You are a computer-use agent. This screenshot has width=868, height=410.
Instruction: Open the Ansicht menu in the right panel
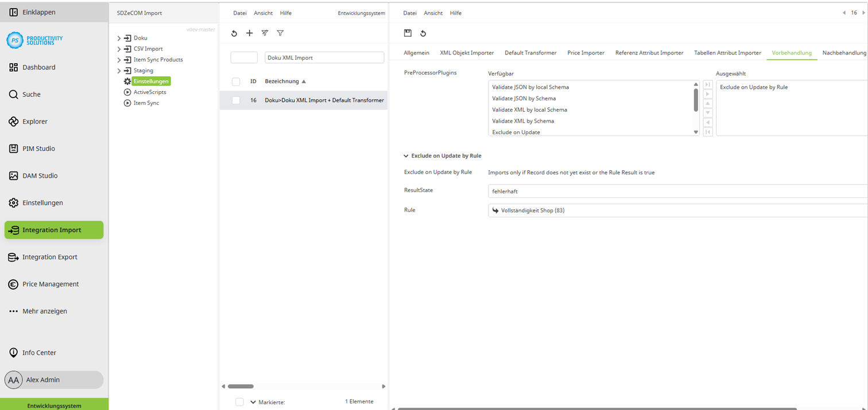pos(433,13)
